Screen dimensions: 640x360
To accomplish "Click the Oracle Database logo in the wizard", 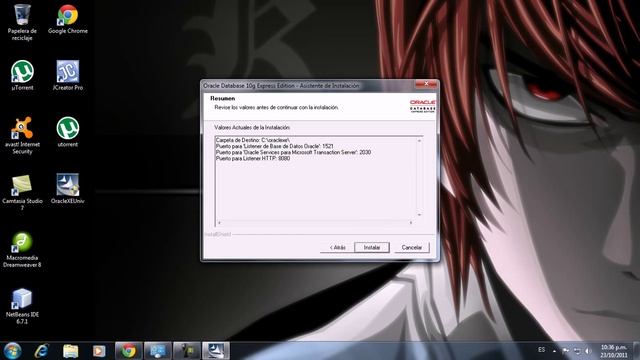I will point(422,105).
